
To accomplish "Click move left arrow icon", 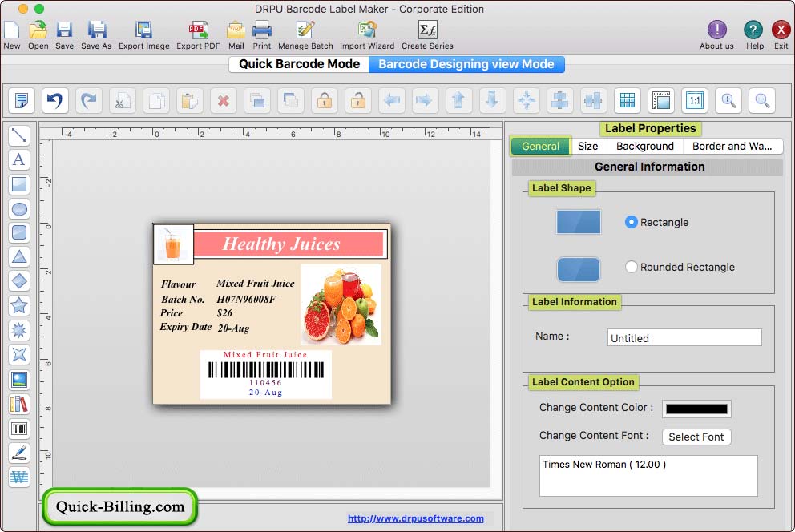I will point(392,100).
